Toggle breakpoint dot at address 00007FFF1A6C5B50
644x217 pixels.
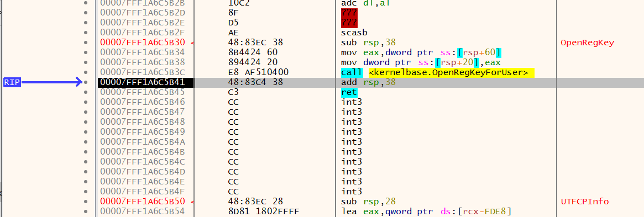[x=86, y=202]
